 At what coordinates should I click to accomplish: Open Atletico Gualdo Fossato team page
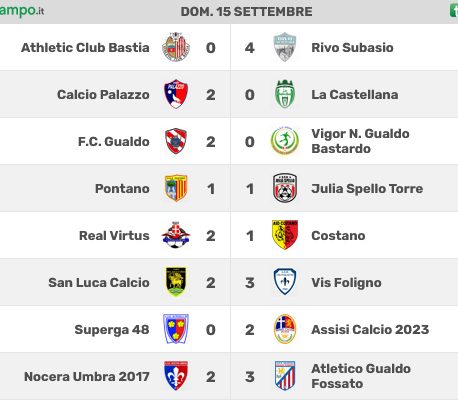(361, 376)
